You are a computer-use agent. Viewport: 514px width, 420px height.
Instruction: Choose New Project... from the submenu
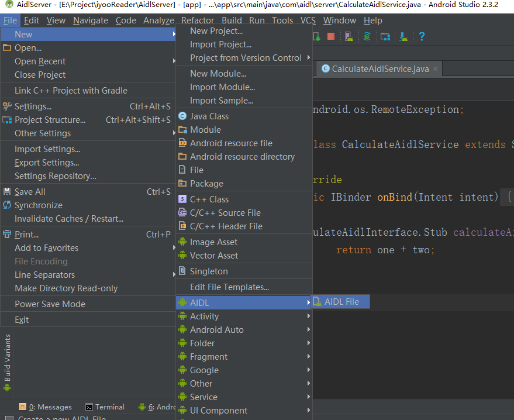click(x=244, y=31)
